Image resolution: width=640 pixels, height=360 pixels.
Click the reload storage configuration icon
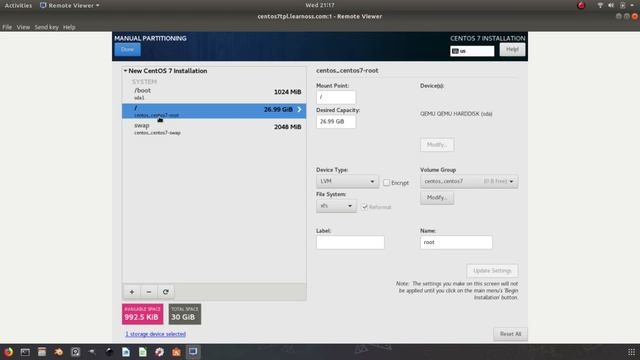(x=165, y=292)
